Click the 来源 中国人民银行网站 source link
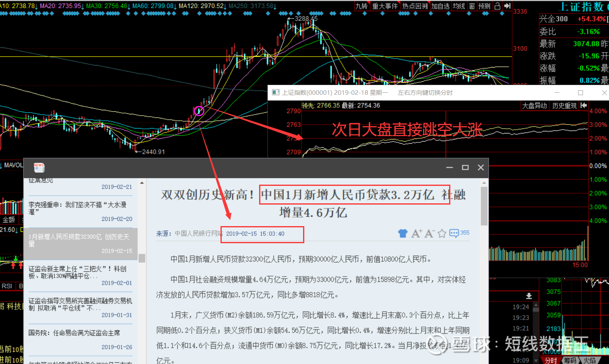The height and width of the screenshot is (364, 609). pyautogui.click(x=189, y=233)
